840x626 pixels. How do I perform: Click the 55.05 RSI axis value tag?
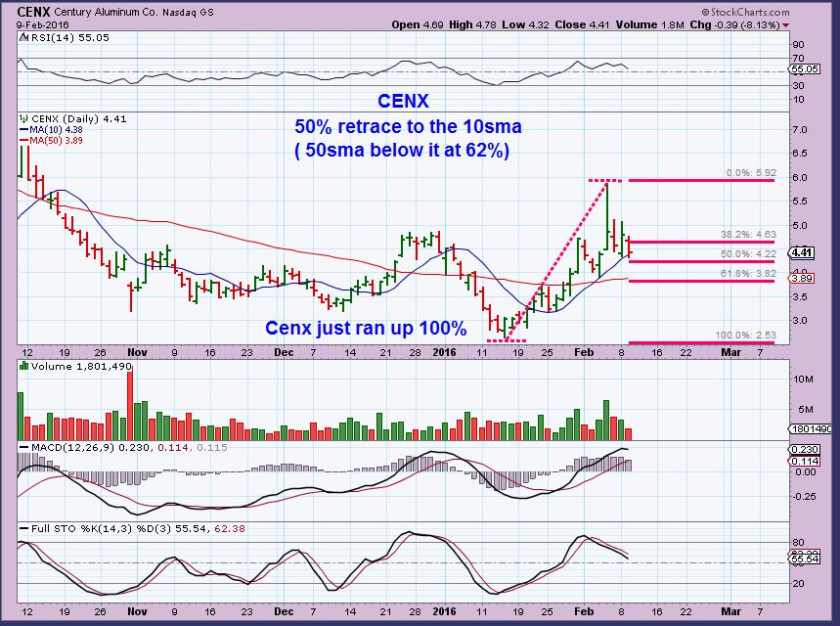tap(805, 69)
